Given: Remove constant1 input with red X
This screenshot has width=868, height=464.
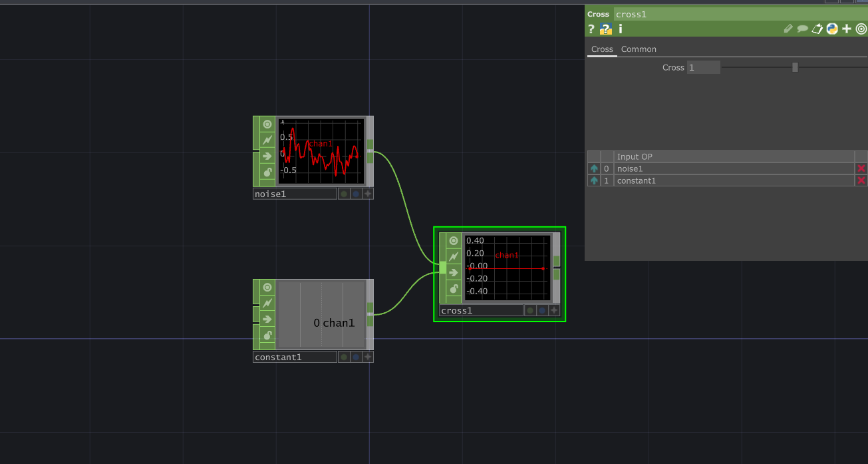Looking at the screenshot, I should point(861,181).
